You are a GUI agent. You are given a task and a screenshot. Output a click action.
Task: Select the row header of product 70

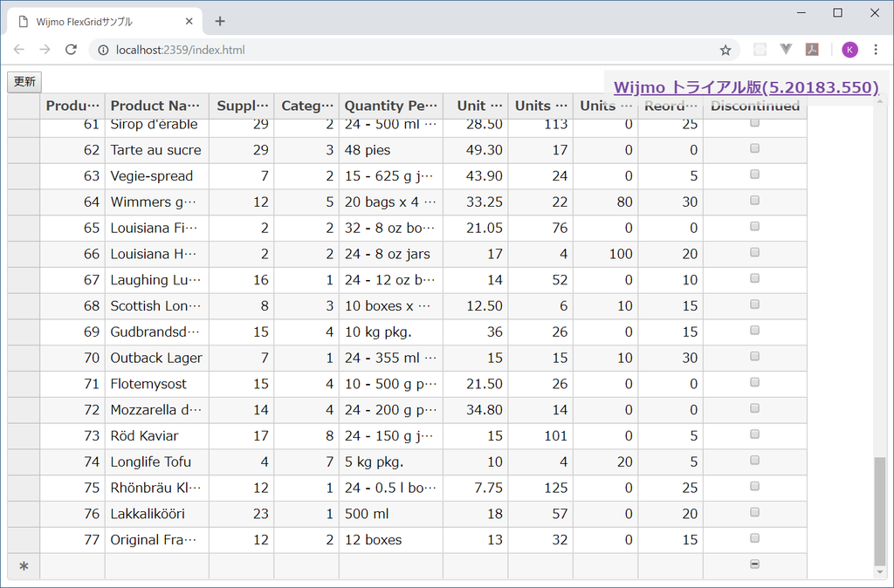[x=24, y=359]
